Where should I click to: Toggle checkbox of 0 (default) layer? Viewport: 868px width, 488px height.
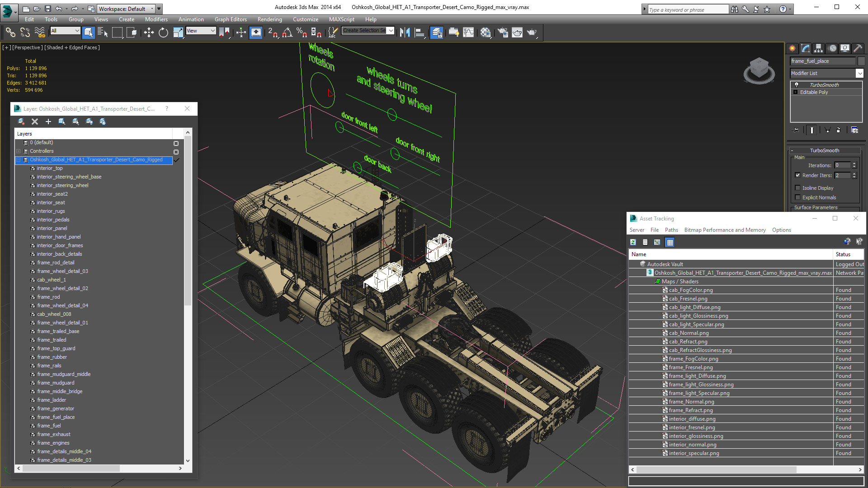click(176, 143)
